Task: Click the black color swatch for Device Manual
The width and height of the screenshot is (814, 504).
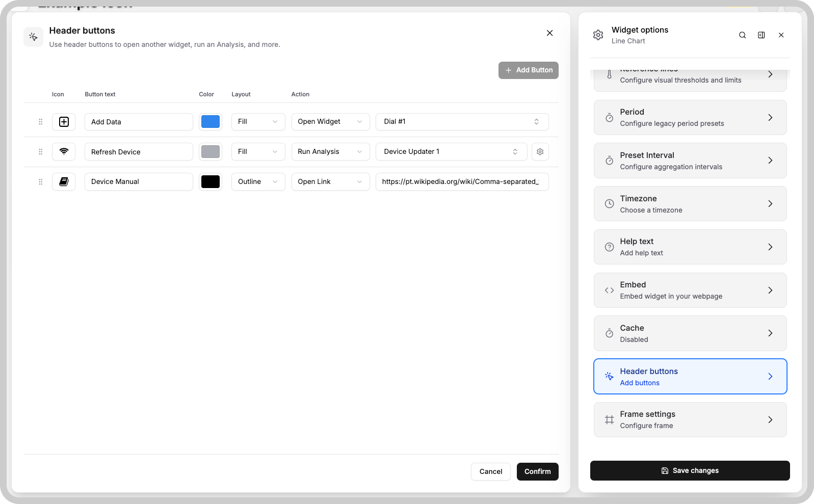Action: [211, 181]
